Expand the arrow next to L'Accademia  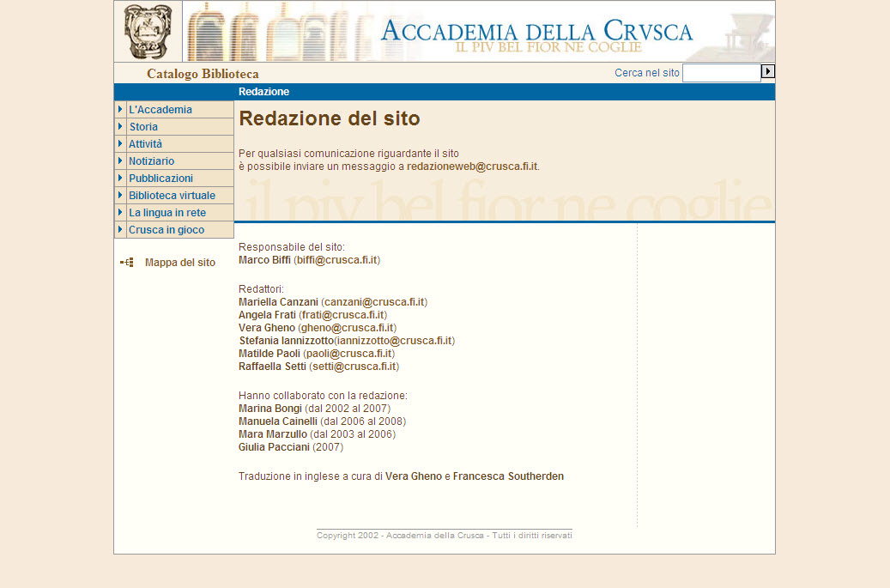click(120, 109)
